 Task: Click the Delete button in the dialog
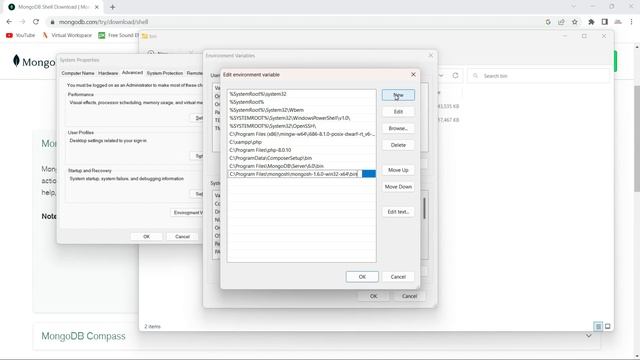point(398,145)
